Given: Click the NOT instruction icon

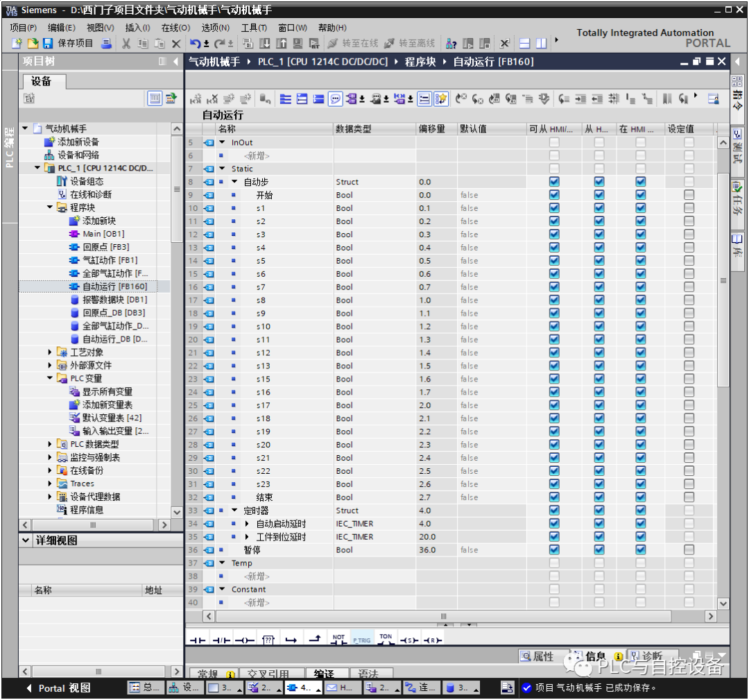Looking at the screenshot, I should pyautogui.click(x=338, y=640).
